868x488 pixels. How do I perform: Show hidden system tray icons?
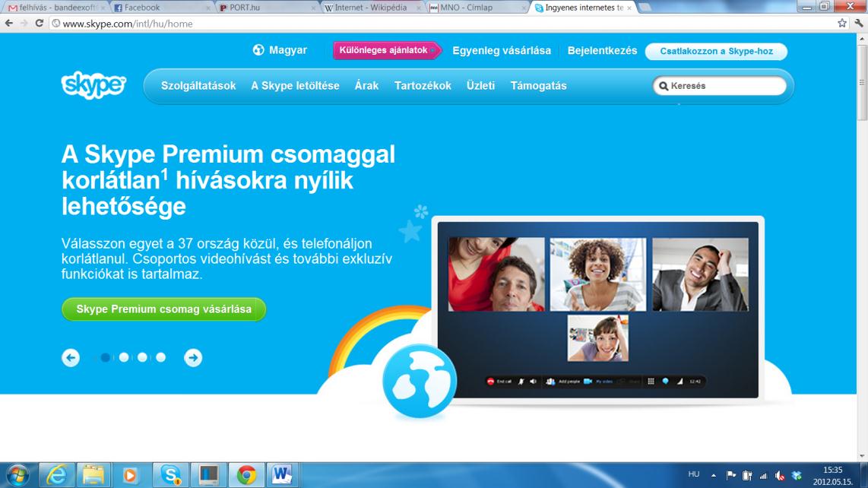714,475
